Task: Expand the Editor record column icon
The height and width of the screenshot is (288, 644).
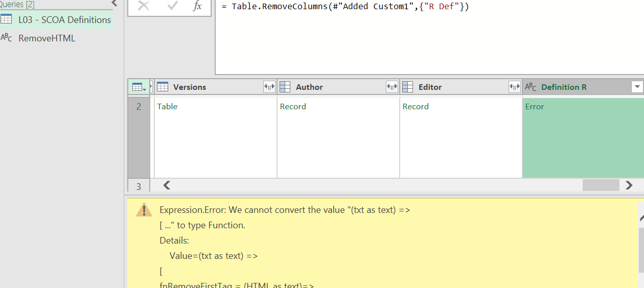Action: pyautogui.click(x=515, y=87)
